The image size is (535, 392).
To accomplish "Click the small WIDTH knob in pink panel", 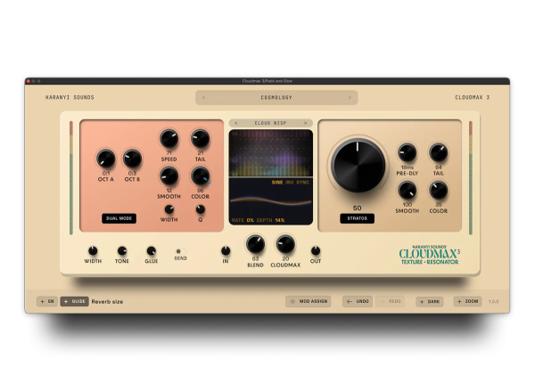I will [x=169, y=209].
